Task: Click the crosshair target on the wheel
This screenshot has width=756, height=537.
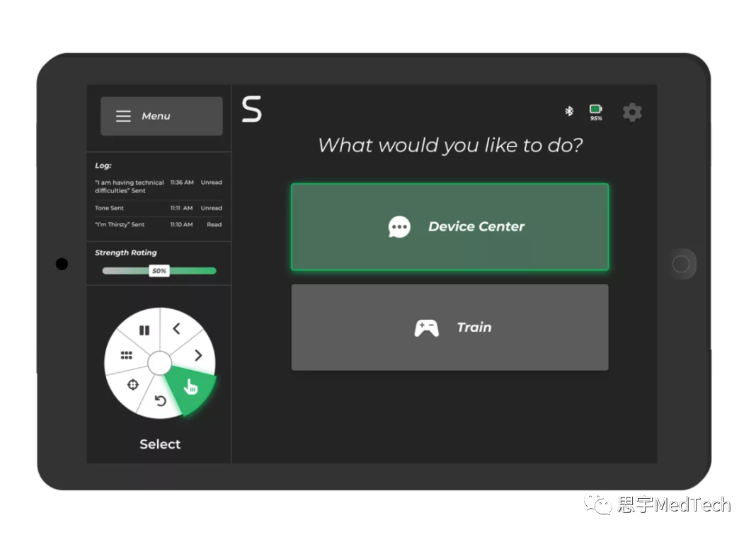Action: pos(132,384)
